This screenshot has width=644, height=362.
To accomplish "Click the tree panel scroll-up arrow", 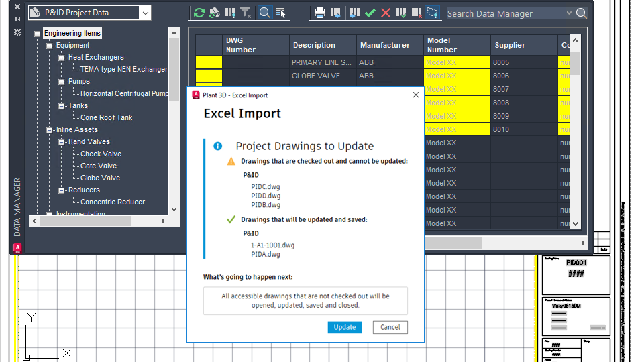I will [x=174, y=33].
